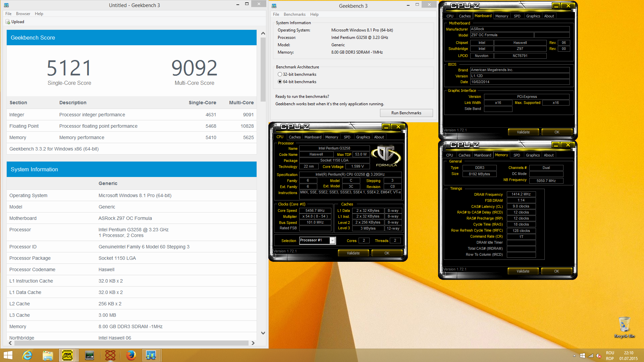
Task: Switch to Caches tab in CPU tab window
Action: coord(295,137)
